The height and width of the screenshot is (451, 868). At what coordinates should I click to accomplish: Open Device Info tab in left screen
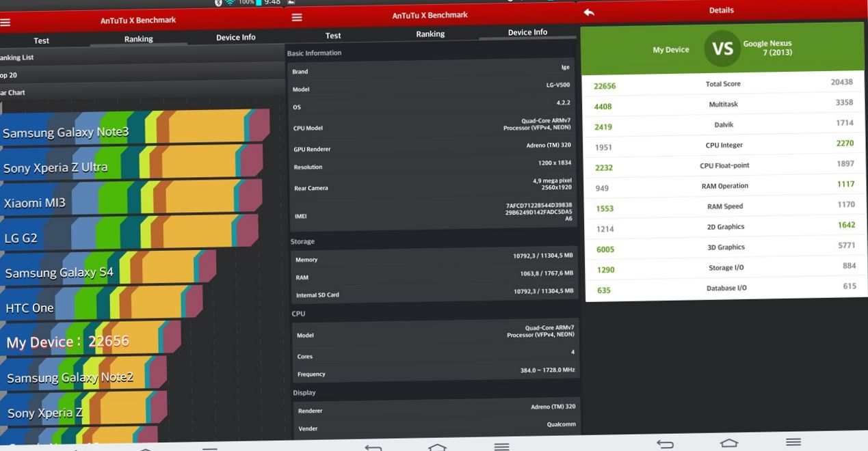coord(235,37)
